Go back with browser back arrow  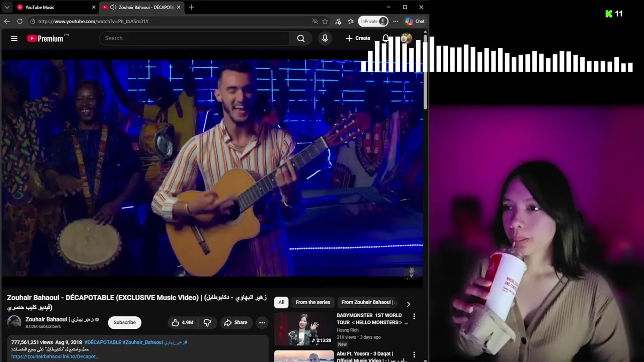[7, 21]
